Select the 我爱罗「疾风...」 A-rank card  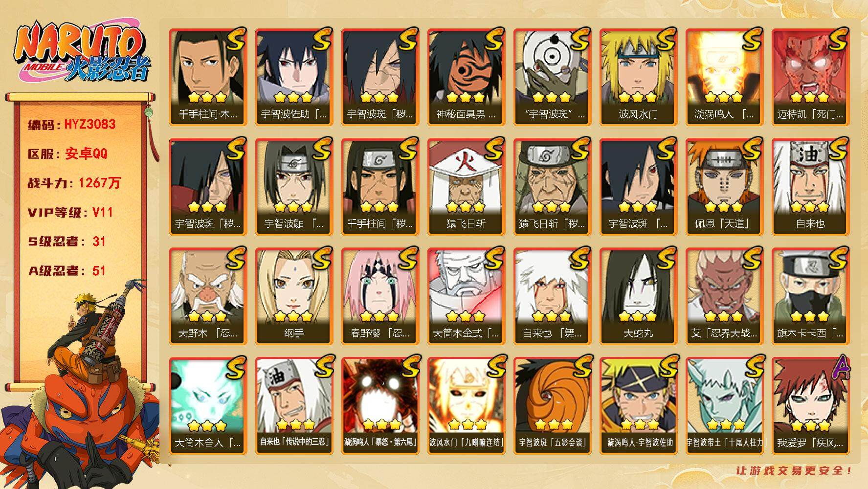click(810, 405)
